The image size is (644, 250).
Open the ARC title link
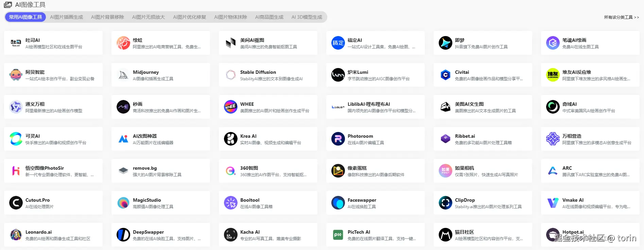tap(567, 168)
